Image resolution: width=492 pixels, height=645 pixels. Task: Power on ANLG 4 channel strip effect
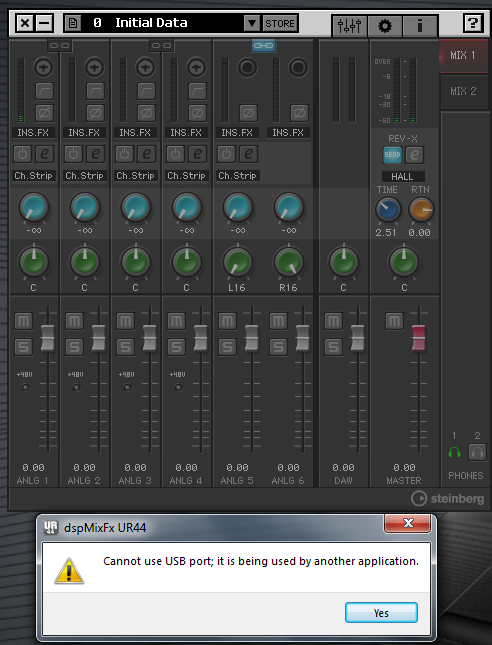coord(175,154)
